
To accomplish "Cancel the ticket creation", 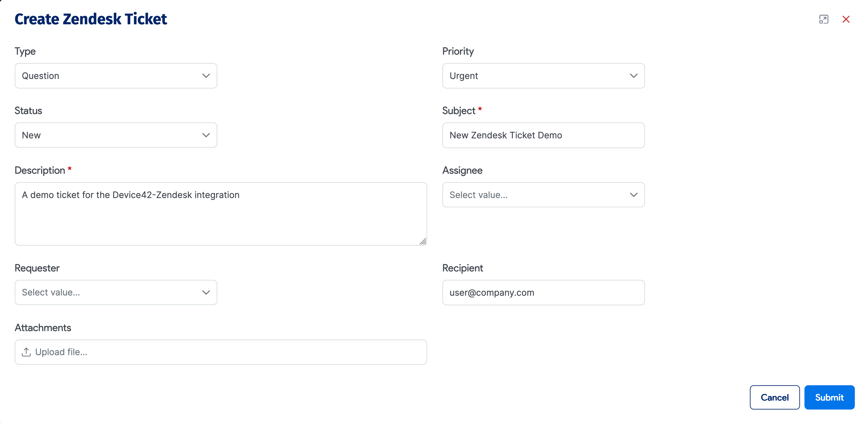I will pos(774,397).
